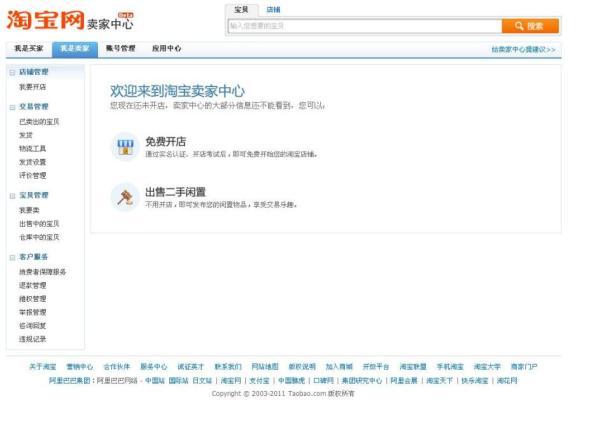This screenshot has width=590, height=424.
Task: Click the 商家门户 footer link
Action: 524,367
